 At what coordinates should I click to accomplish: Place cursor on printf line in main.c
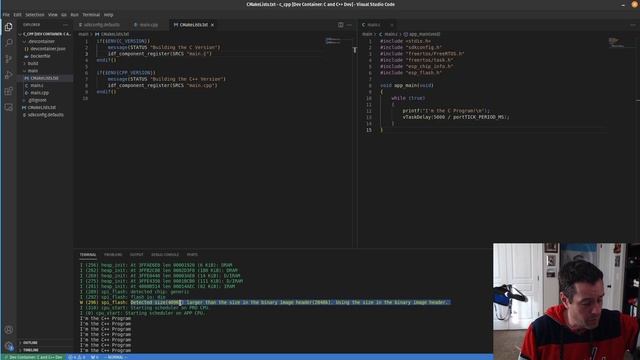pyautogui.click(x=446, y=111)
